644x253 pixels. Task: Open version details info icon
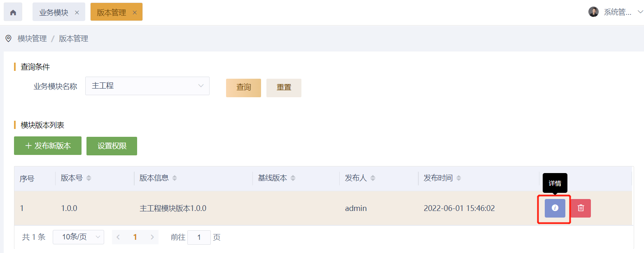[555, 208]
